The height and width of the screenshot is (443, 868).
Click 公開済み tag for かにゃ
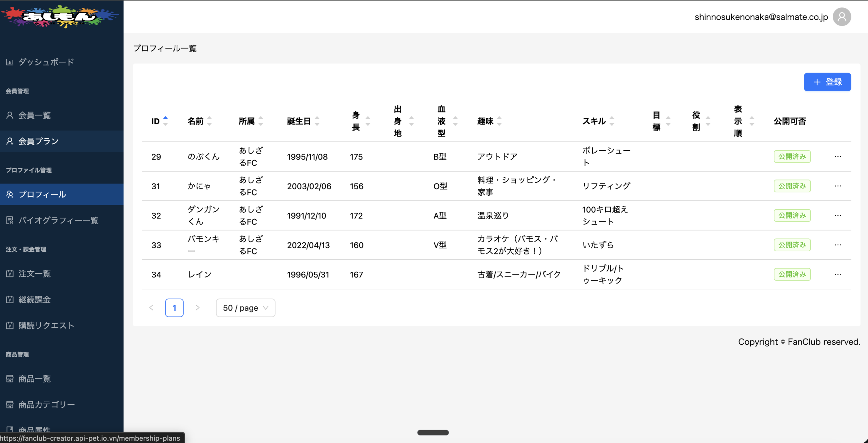click(x=792, y=186)
